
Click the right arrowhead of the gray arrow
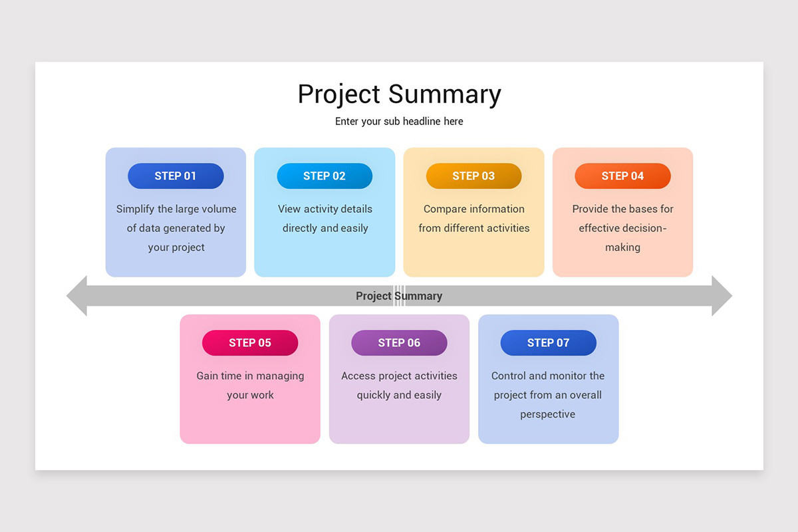click(x=722, y=296)
